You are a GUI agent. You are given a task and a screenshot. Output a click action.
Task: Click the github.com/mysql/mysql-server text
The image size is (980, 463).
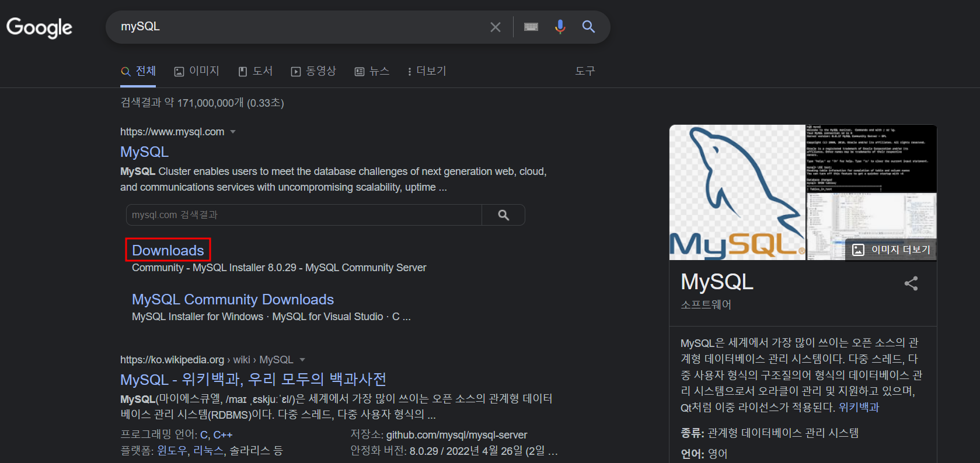456,435
